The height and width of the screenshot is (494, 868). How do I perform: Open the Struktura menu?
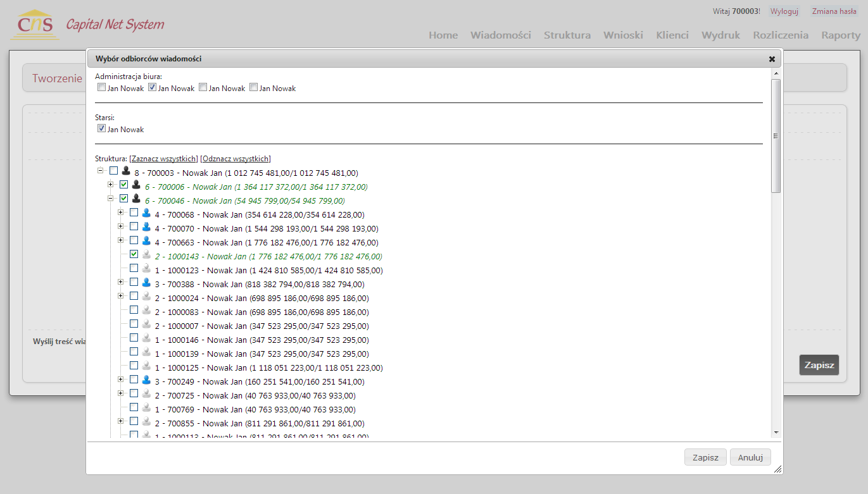[x=567, y=35]
